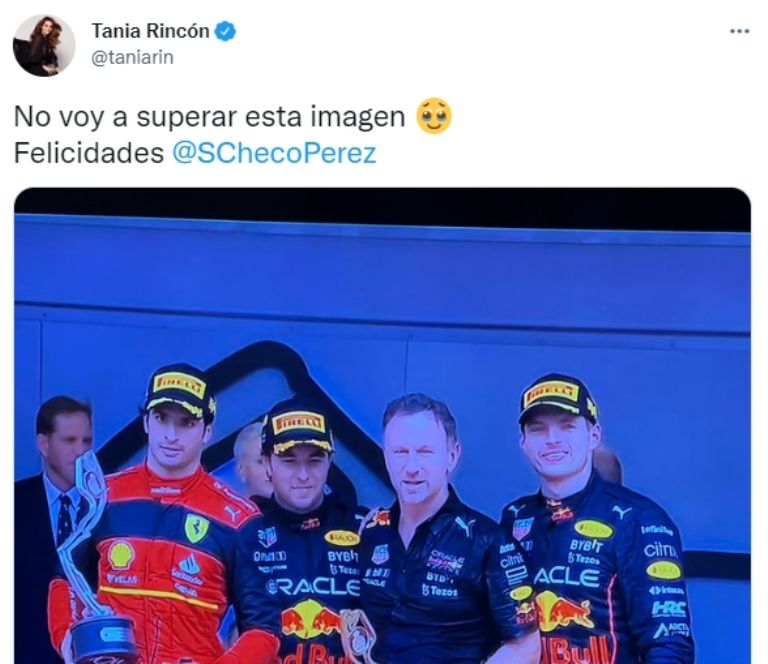Click the HRC logo on right driver's sleeve
This screenshot has width=768, height=664.
669,609
